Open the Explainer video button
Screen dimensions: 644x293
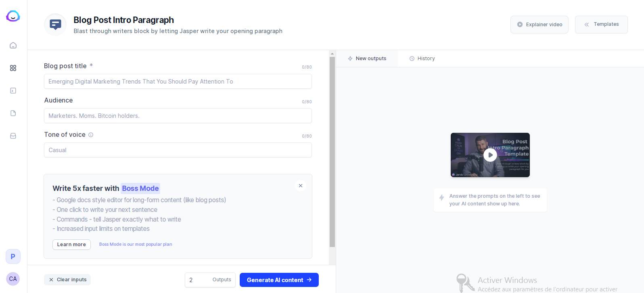point(539,25)
